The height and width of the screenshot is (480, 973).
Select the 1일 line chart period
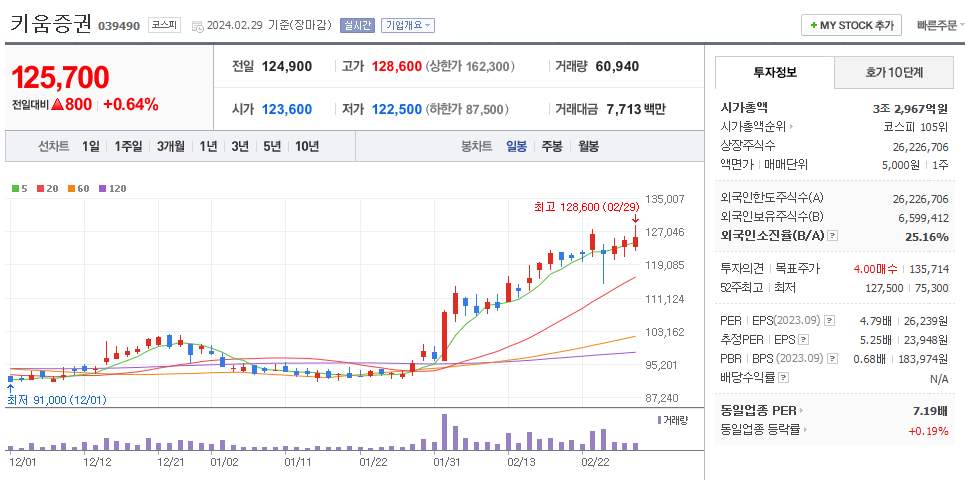pyautogui.click(x=91, y=146)
